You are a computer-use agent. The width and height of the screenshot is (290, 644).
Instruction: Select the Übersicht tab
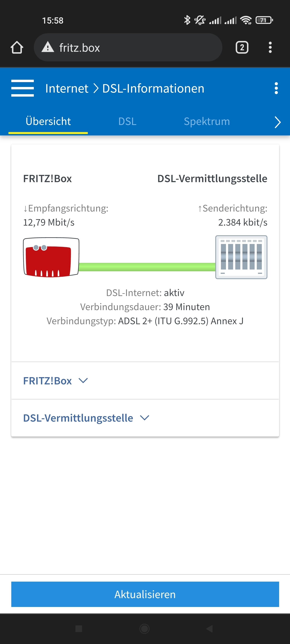pos(48,122)
